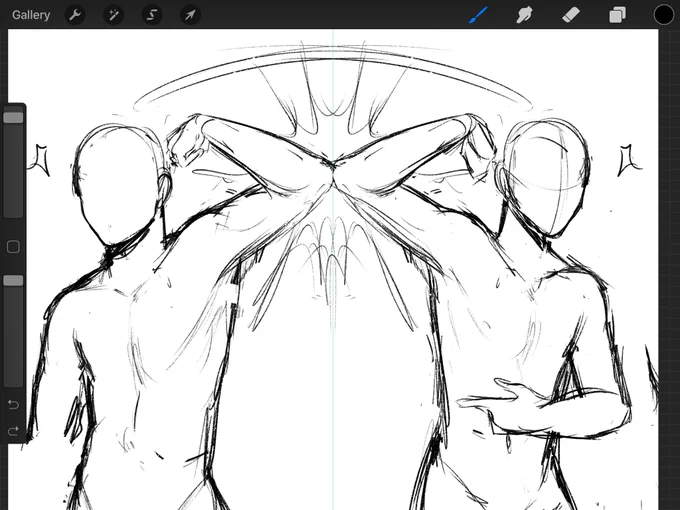
Task: Select the Brush tool
Action: [478, 15]
